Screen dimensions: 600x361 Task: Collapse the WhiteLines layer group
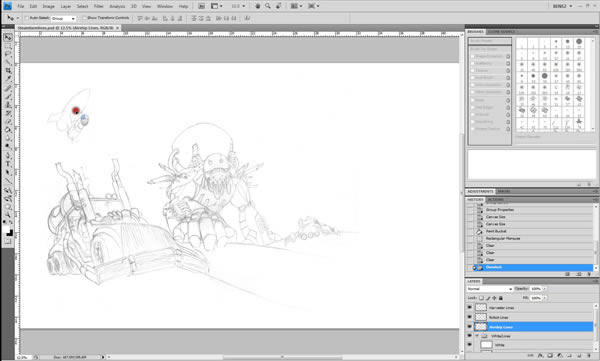pyautogui.click(x=477, y=336)
